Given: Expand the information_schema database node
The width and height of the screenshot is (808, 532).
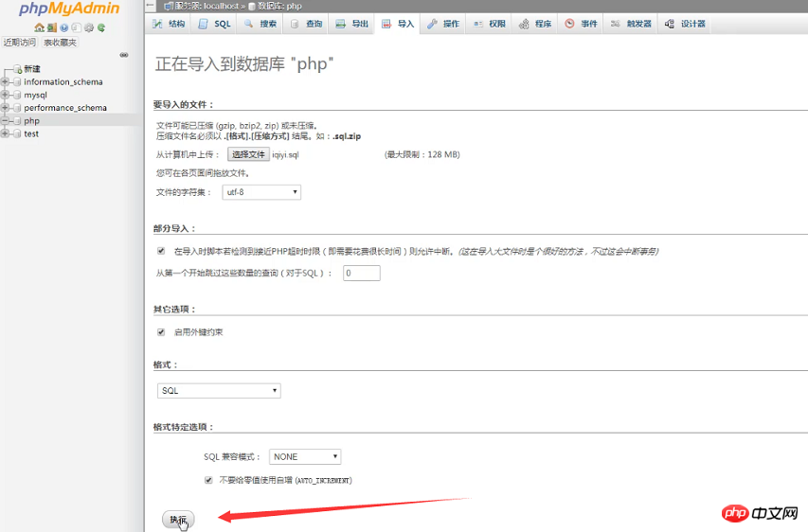Looking at the screenshot, I should 5,82.
